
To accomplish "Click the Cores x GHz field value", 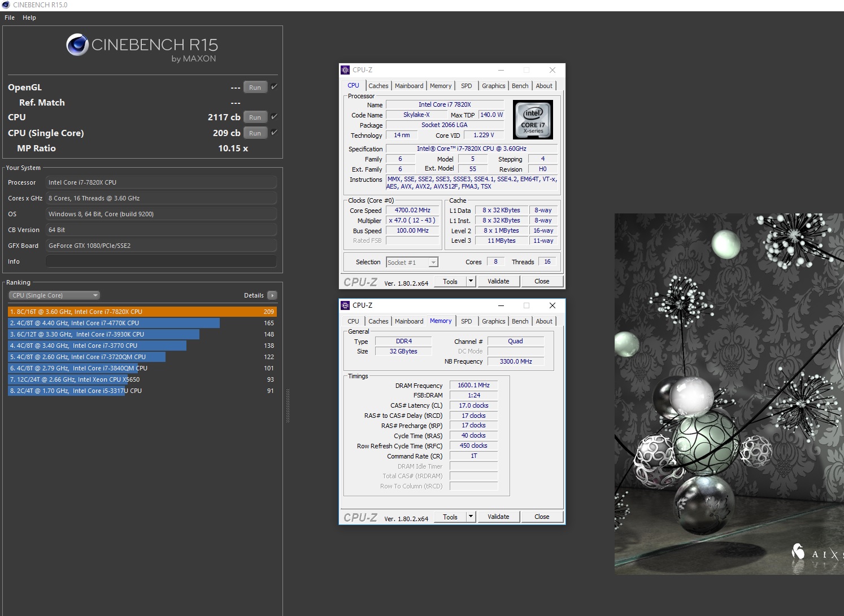I will (161, 198).
